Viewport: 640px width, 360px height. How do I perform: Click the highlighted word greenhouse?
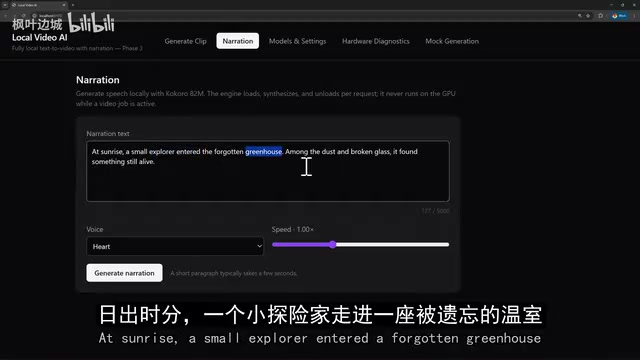pos(263,151)
